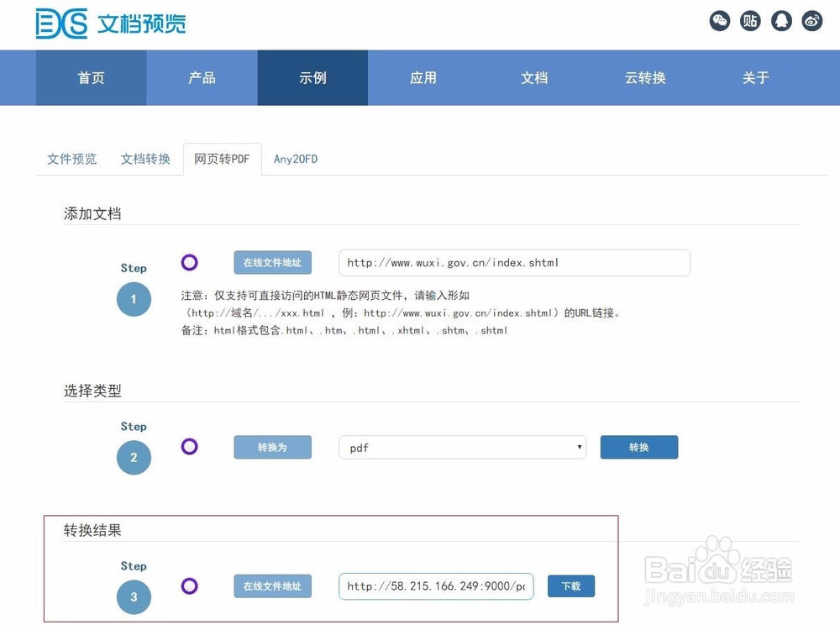Click the 文档预览 logo
The height and width of the screenshot is (625, 840).
(x=111, y=23)
